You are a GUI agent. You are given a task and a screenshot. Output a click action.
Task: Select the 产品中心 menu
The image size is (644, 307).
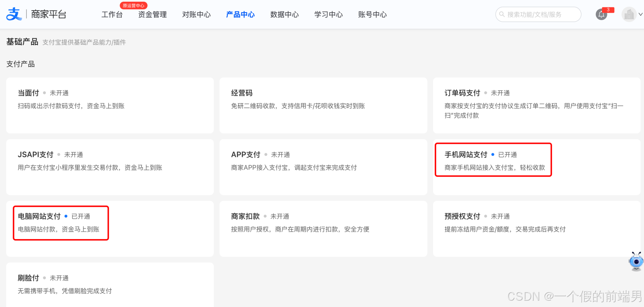(240, 14)
